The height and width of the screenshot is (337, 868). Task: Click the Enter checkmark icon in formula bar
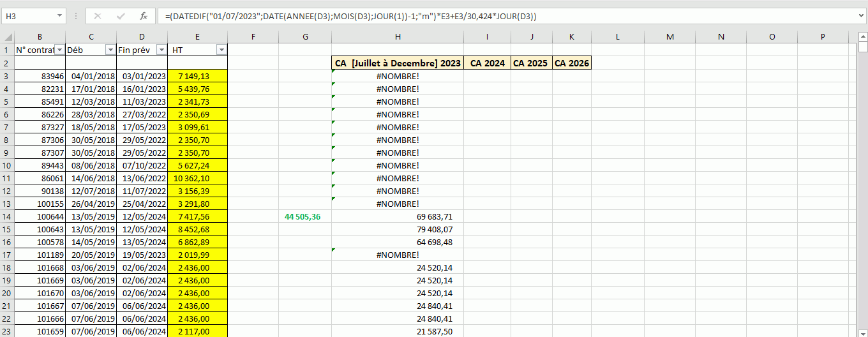(121, 16)
